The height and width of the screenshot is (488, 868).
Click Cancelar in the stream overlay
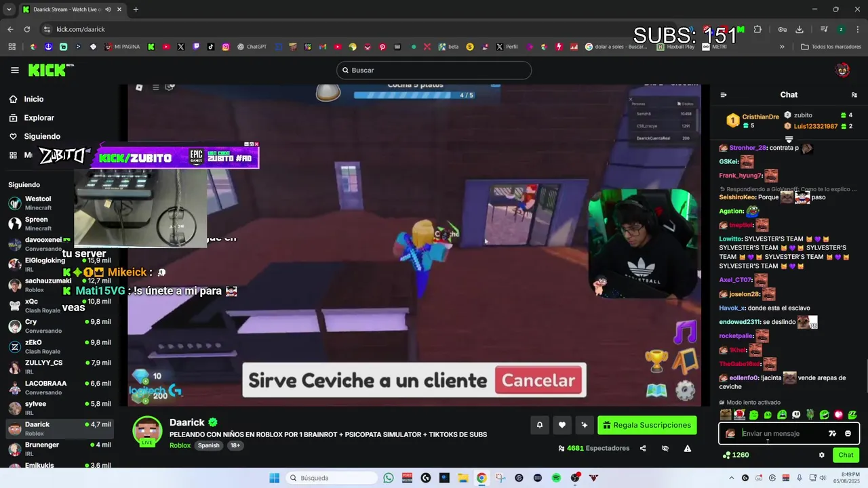click(539, 380)
